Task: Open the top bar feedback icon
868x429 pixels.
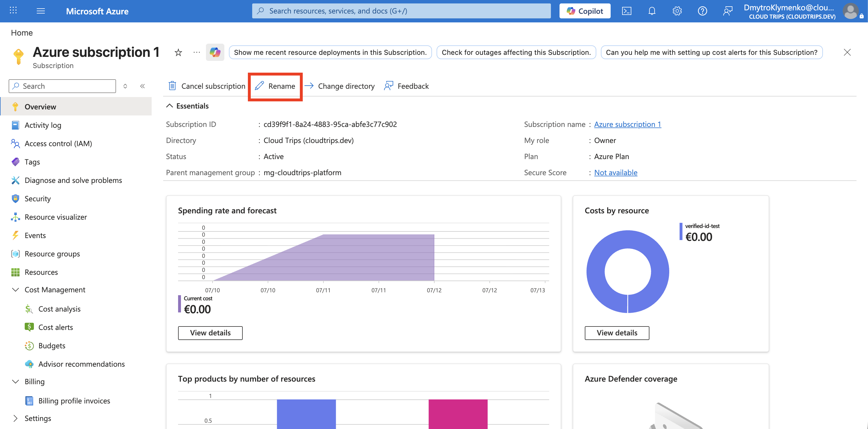Action: click(728, 11)
